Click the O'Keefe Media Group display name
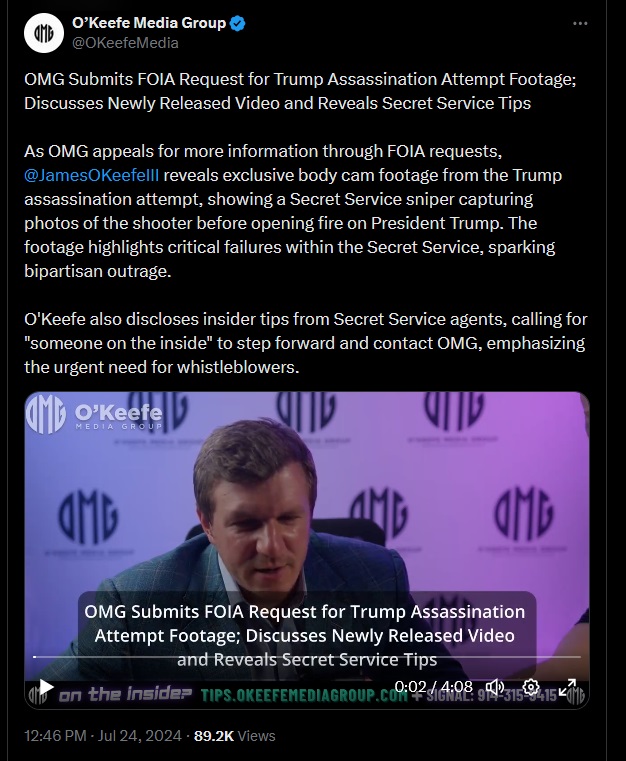 149,23
